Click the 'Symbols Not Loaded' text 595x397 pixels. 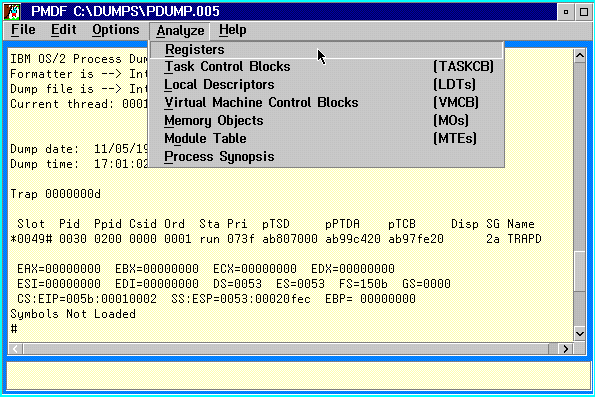(73, 314)
